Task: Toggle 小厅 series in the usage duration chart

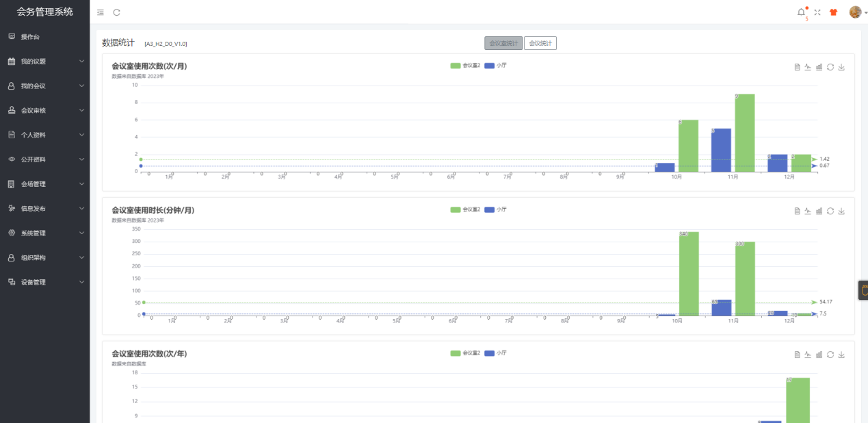Action: pos(495,209)
